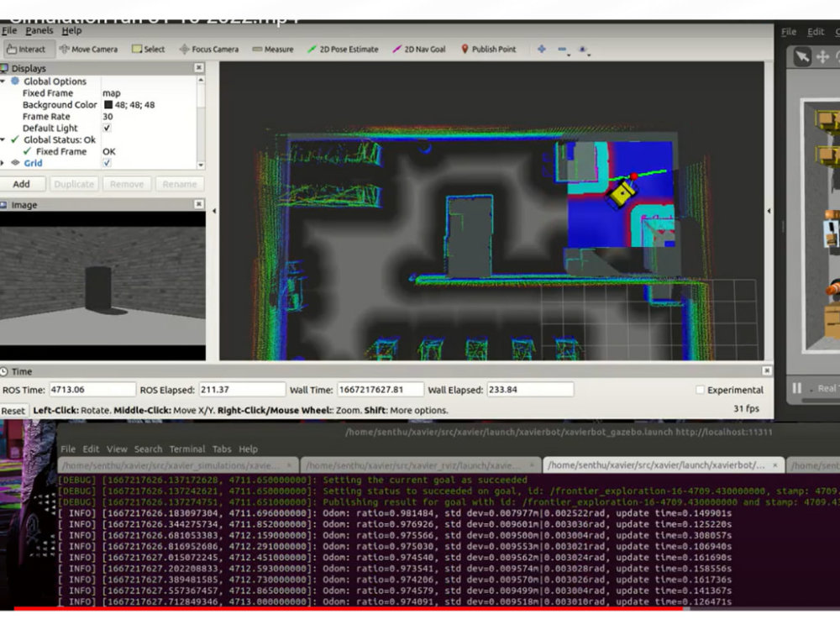Open the Gazebo Edit menu
Screen dimensions: 840x630
pos(816,32)
